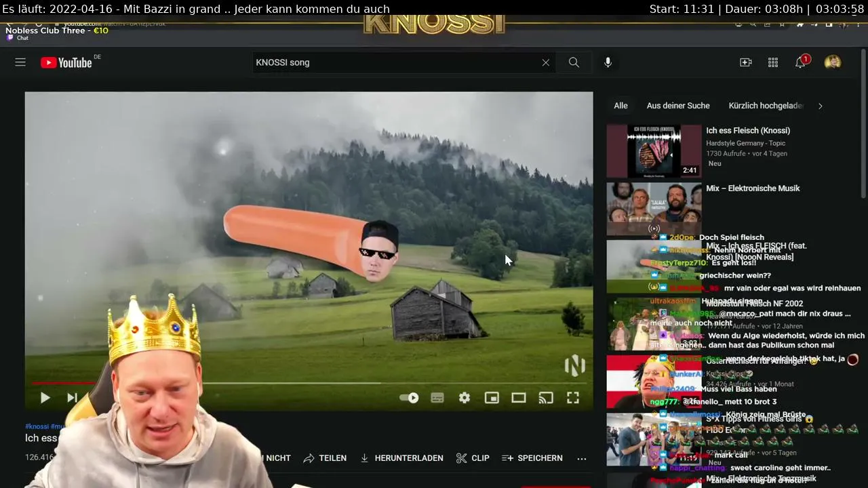Open the notifications bell
Image resolution: width=868 pixels, height=488 pixels.
[801, 62]
